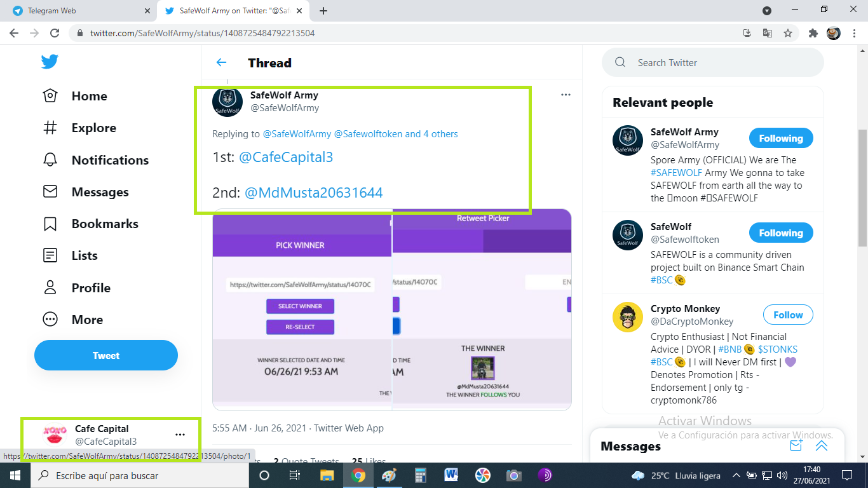Viewport: 868px width, 488px height.
Task: Open Bookmarks from the sidebar
Action: 90,224
